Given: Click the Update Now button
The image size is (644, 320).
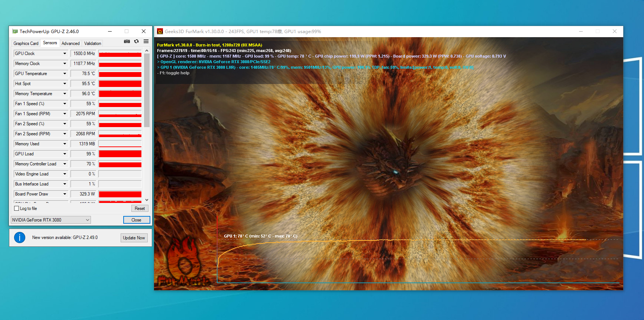Looking at the screenshot, I should pyautogui.click(x=134, y=238).
